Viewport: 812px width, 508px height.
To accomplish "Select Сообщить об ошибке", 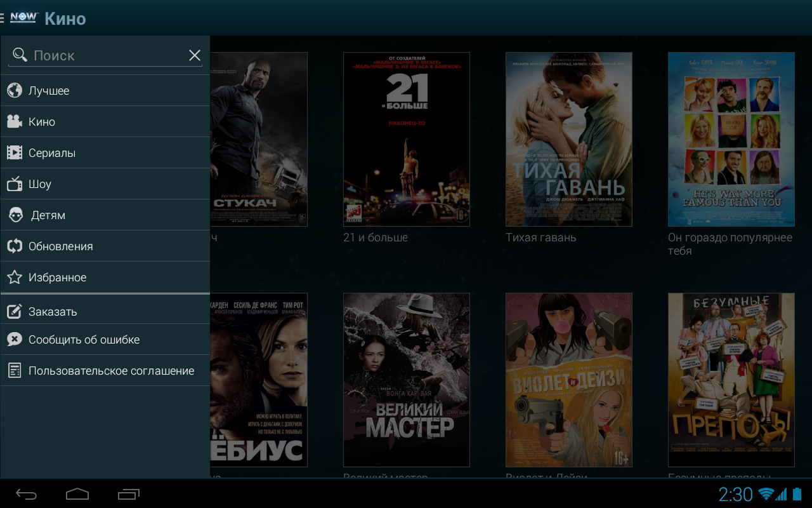I will point(105,340).
